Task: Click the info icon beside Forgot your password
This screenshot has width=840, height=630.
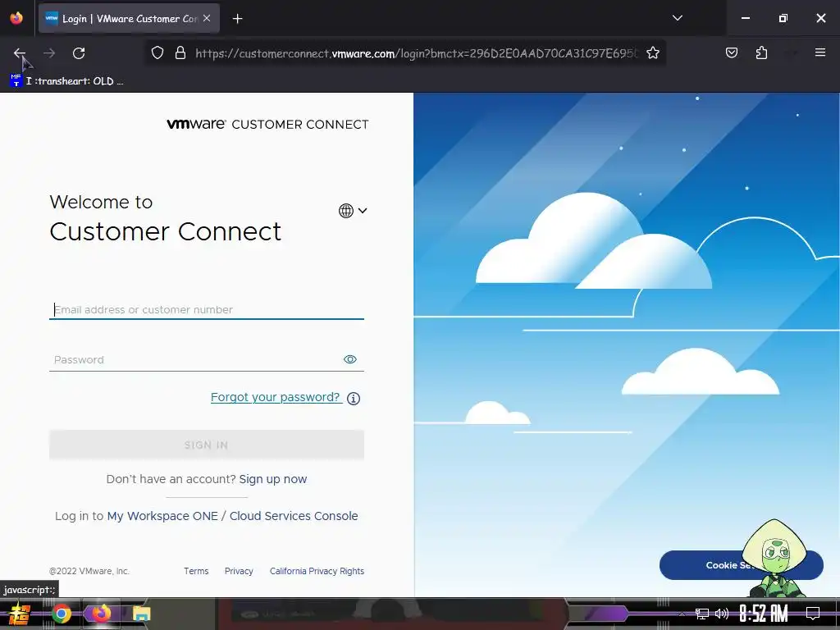Action: pos(354,399)
